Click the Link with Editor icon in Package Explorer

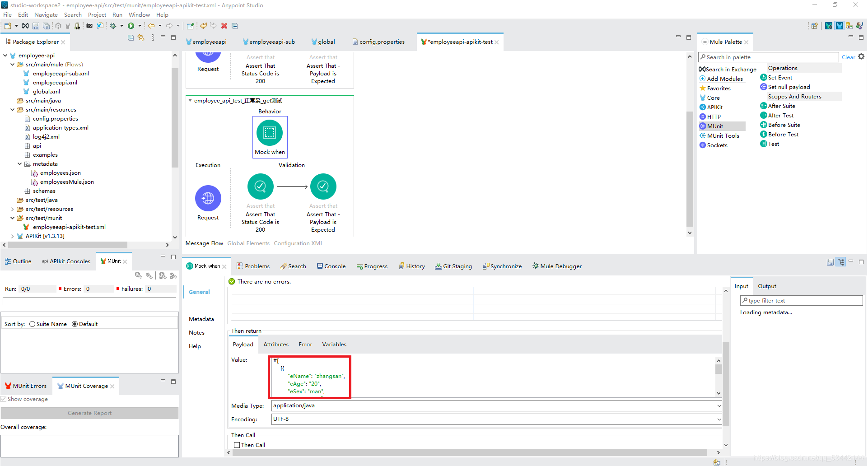point(141,38)
